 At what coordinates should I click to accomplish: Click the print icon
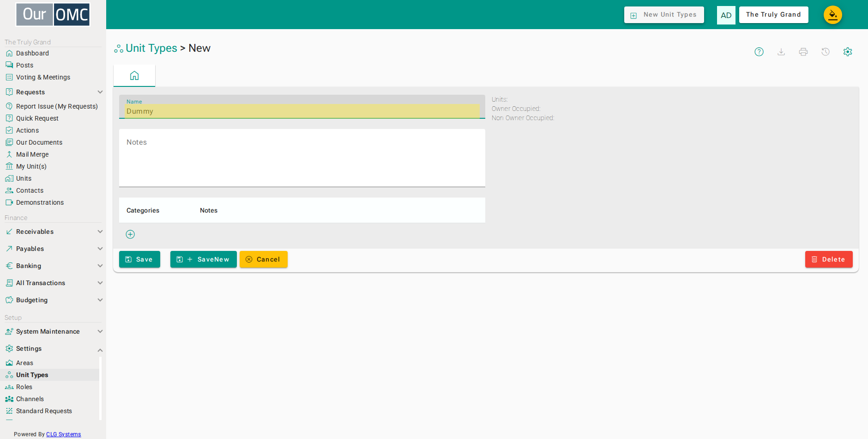[803, 52]
